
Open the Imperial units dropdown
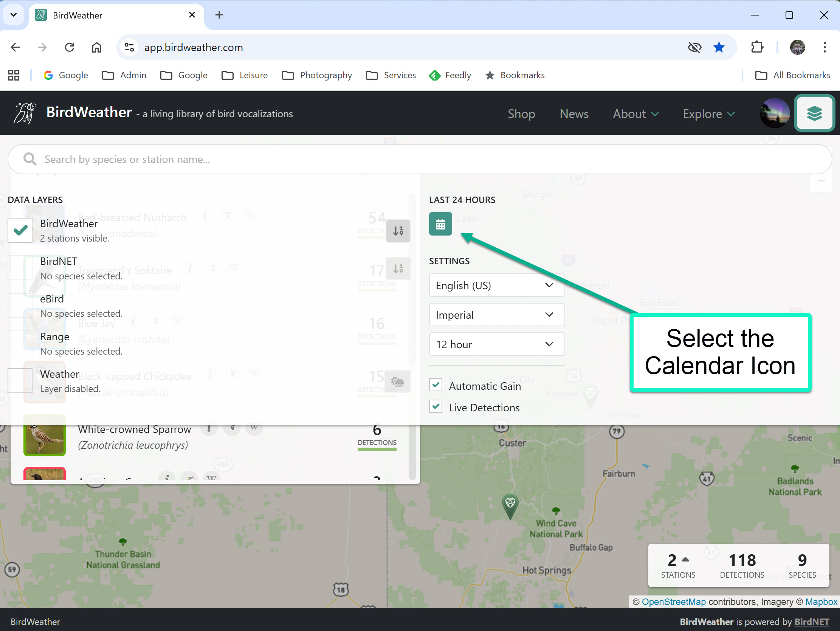(x=496, y=315)
